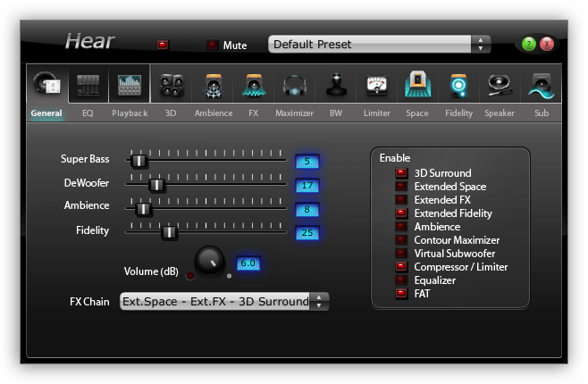The image size is (588, 384).
Task: Disable 3D Surround effect
Action: pyautogui.click(x=400, y=172)
